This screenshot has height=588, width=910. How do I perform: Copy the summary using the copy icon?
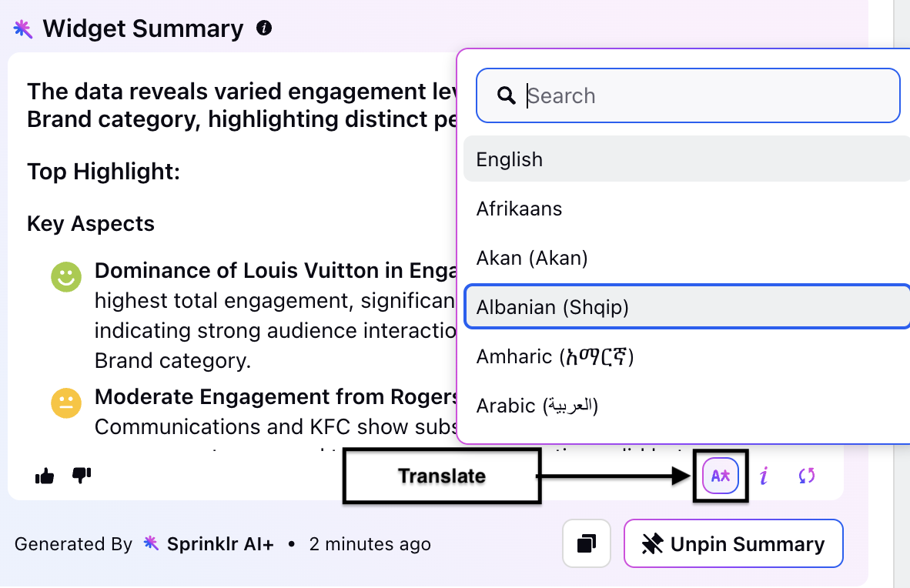coord(586,544)
